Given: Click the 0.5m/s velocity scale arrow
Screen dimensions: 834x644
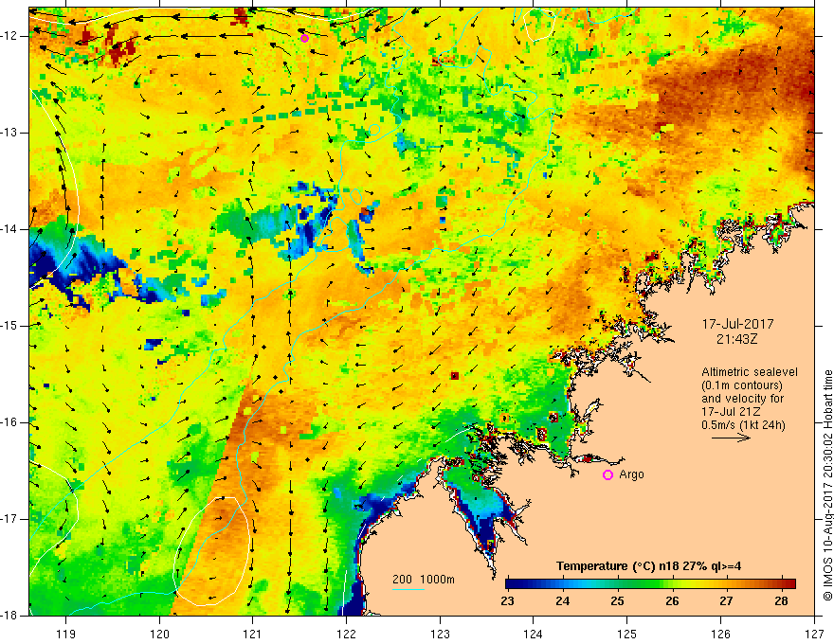Looking at the screenshot, I should click(x=731, y=438).
